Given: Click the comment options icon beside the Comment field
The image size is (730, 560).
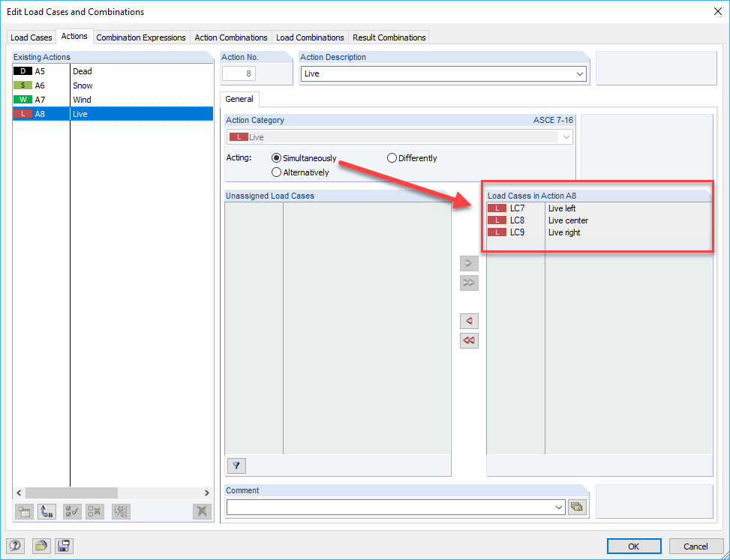Looking at the screenshot, I should pyautogui.click(x=577, y=507).
